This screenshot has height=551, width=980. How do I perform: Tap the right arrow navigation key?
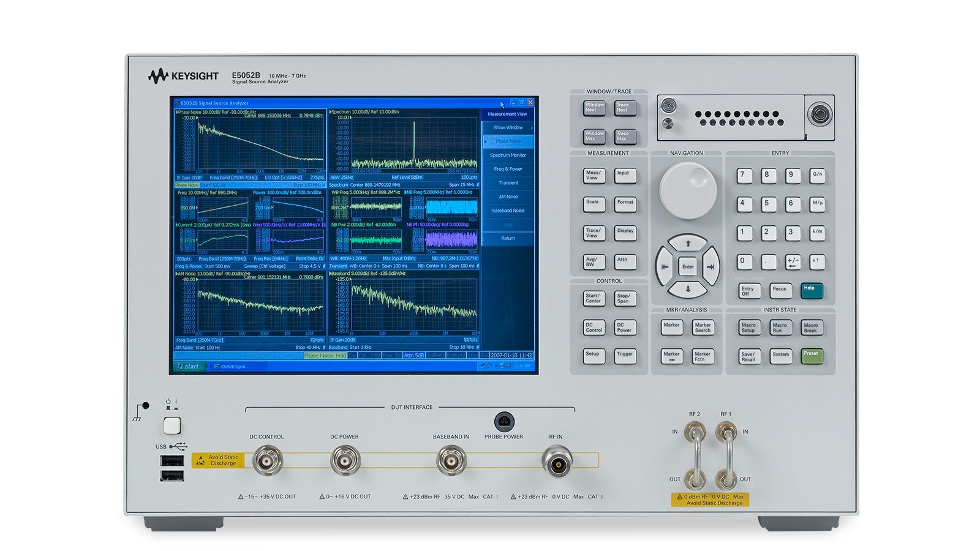tap(710, 266)
